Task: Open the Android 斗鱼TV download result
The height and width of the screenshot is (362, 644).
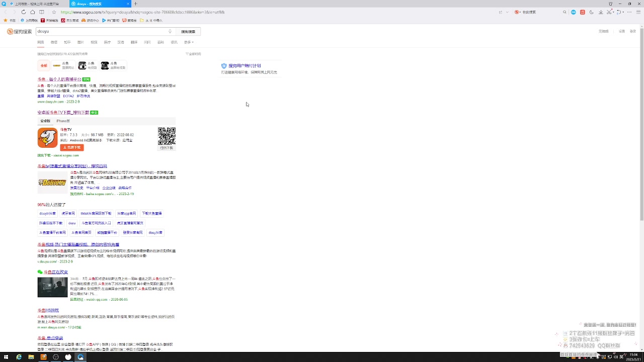Action: click(63, 113)
